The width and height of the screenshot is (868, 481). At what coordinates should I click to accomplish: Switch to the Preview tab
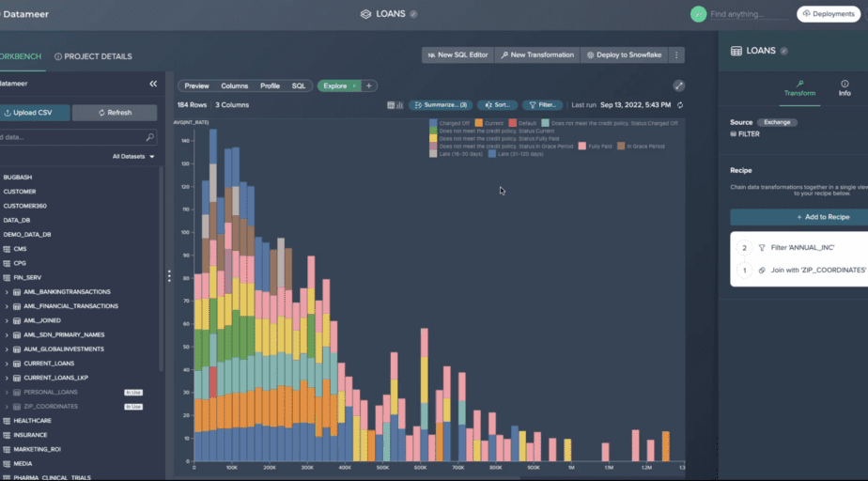[196, 85]
